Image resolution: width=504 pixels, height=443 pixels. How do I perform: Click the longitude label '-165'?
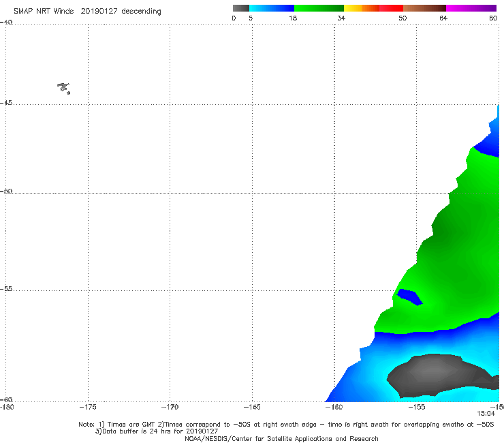click(x=252, y=407)
